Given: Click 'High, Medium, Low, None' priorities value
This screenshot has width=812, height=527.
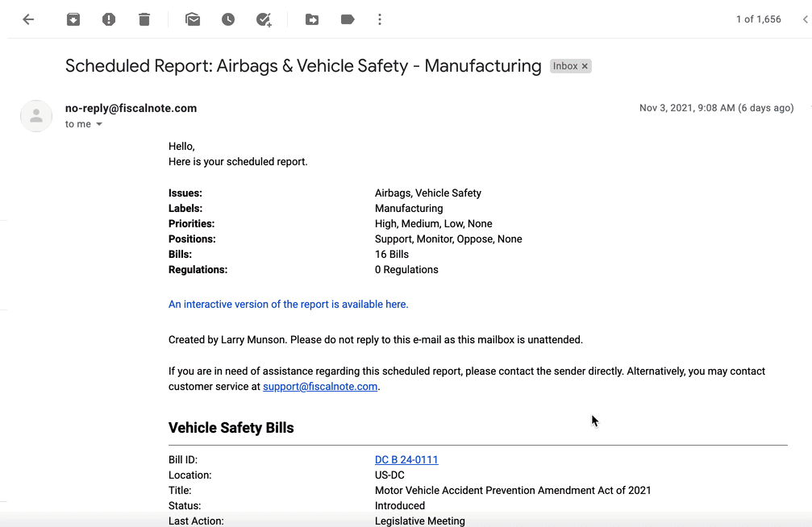Looking at the screenshot, I should pyautogui.click(x=434, y=224).
